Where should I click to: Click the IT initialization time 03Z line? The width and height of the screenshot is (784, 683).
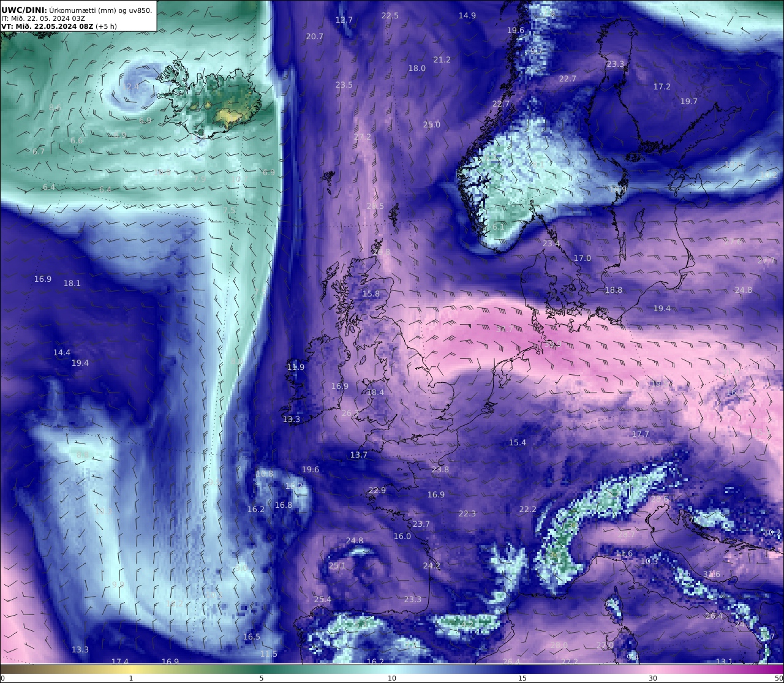pos(43,18)
